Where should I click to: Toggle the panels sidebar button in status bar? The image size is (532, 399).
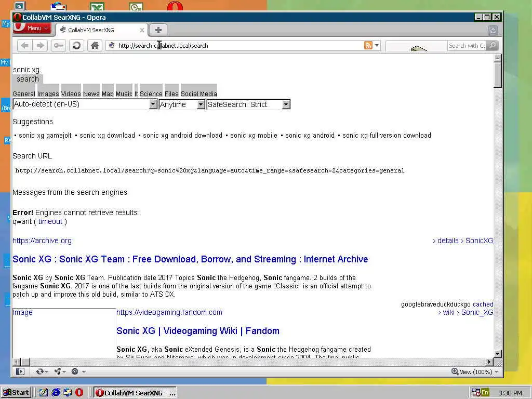pyautogui.click(x=20, y=371)
